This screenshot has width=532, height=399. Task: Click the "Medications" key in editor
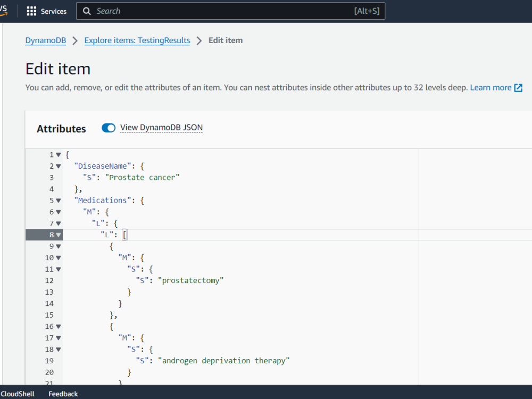(x=103, y=201)
